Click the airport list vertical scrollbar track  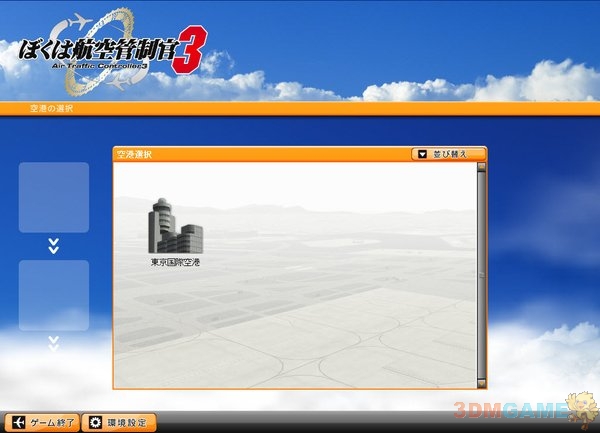481,275
